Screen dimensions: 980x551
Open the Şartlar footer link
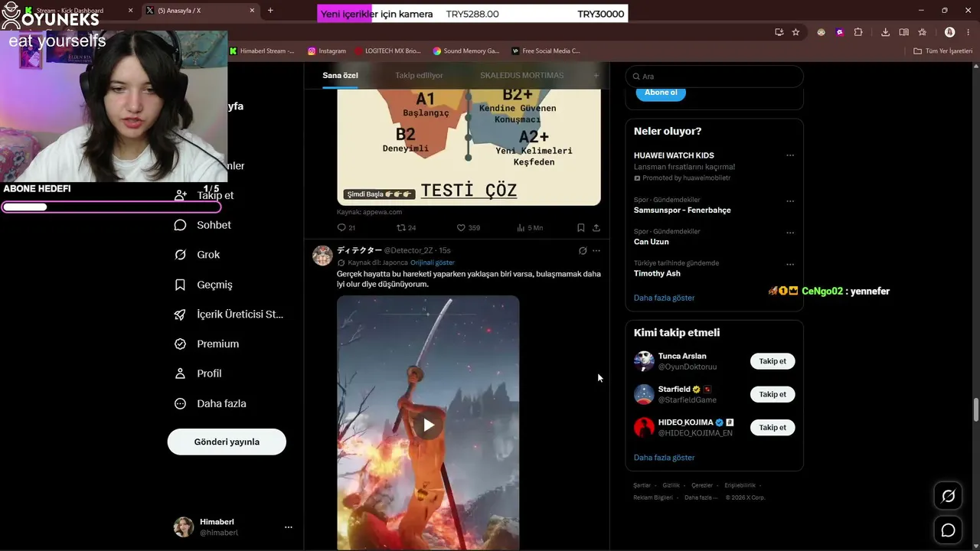click(642, 485)
